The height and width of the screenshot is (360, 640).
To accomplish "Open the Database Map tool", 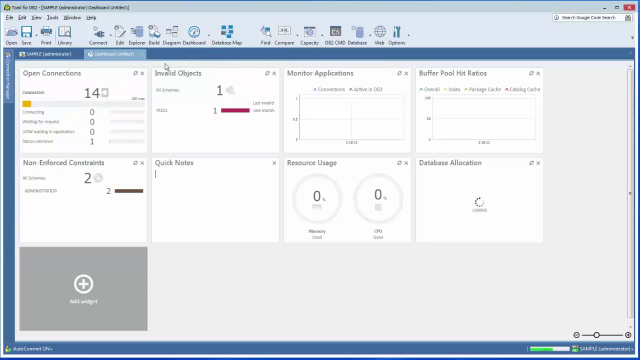I will [227, 35].
